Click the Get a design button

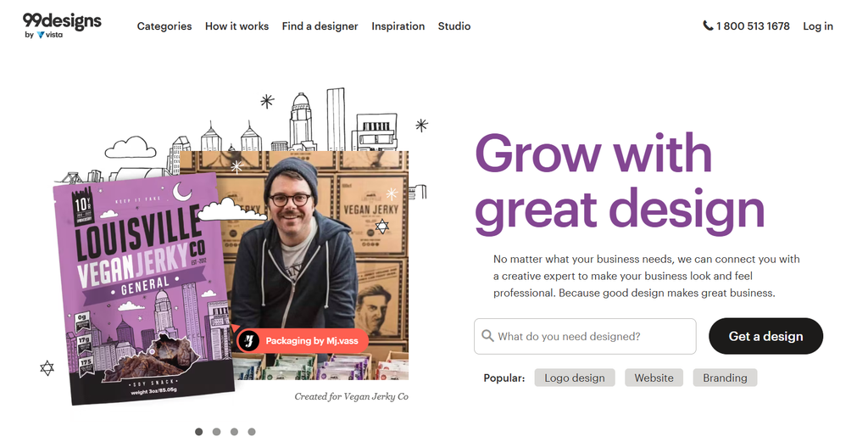point(766,336)
